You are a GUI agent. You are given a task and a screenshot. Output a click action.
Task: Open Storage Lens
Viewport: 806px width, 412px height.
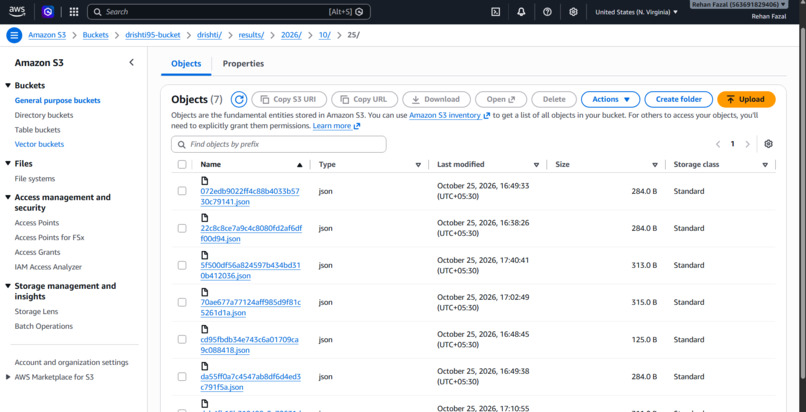pos(36,311)
